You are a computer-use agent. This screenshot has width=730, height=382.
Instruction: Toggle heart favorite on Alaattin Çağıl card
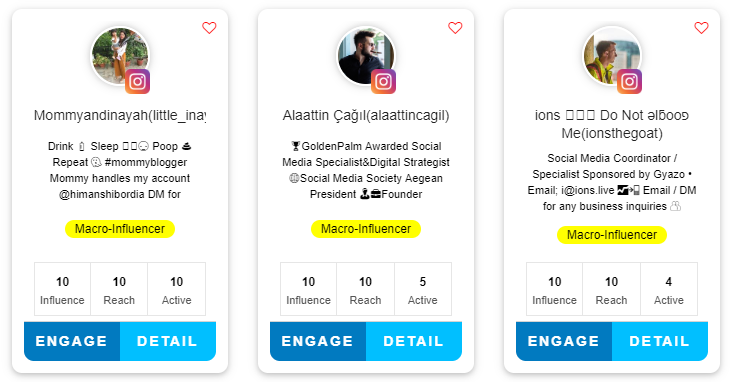(455, 28)
